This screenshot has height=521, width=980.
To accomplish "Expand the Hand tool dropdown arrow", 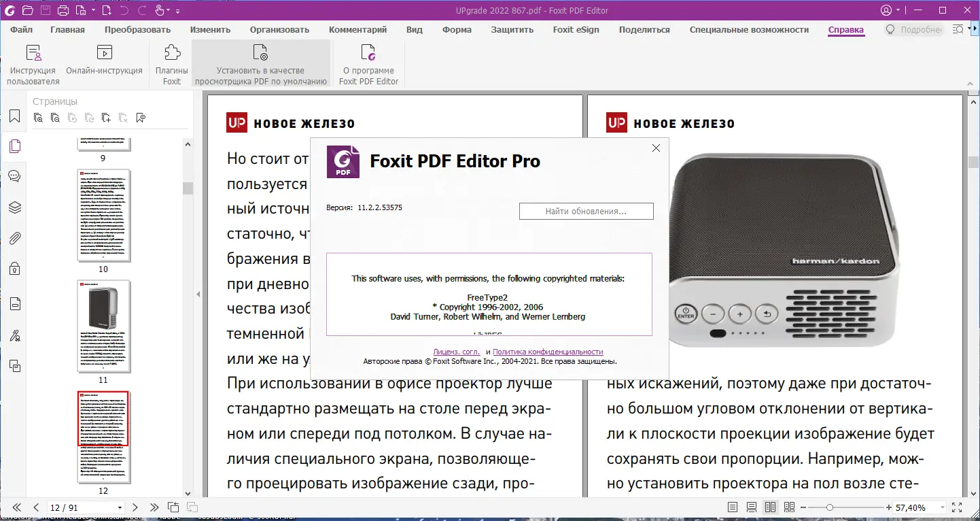I will click(169, 10).
